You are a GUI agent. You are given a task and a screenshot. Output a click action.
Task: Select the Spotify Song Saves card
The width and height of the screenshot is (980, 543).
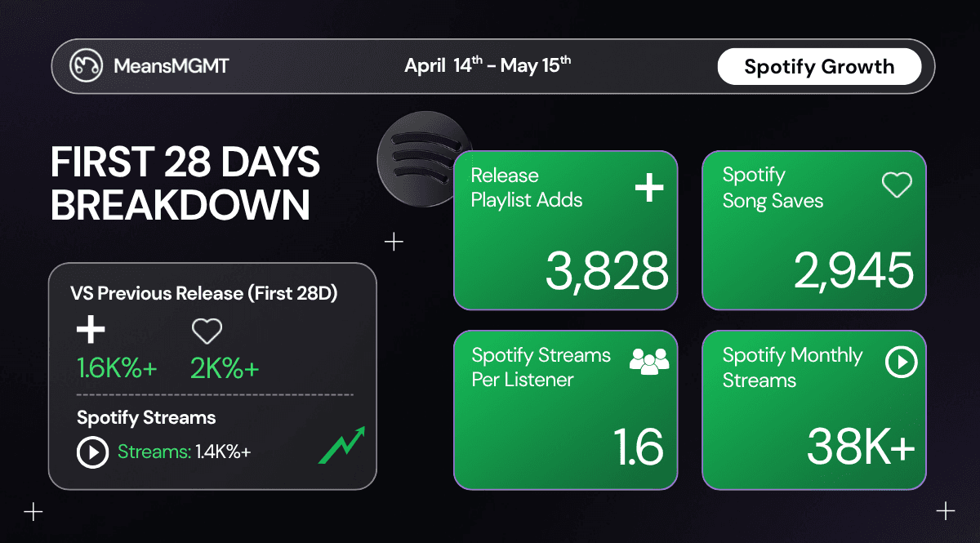pos(814,230)
